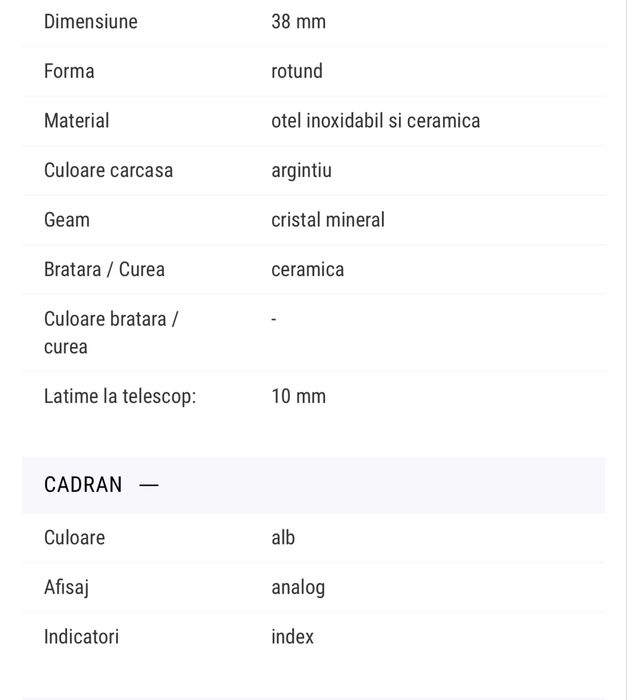627x700 pixels.
Task: Collapse the CADRAN section using the minus icon
Action: pos(149,485)
